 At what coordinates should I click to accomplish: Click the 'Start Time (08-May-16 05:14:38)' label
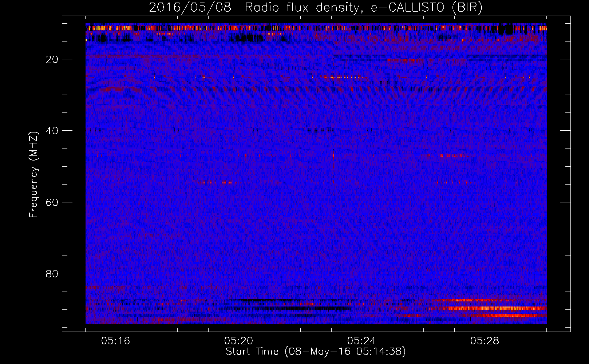(316, 352)
